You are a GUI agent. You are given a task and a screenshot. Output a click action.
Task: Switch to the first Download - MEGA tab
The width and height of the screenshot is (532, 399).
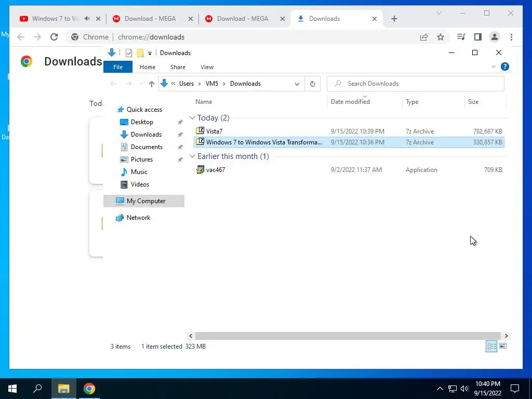pyautogui.click(x=150, y=19)
